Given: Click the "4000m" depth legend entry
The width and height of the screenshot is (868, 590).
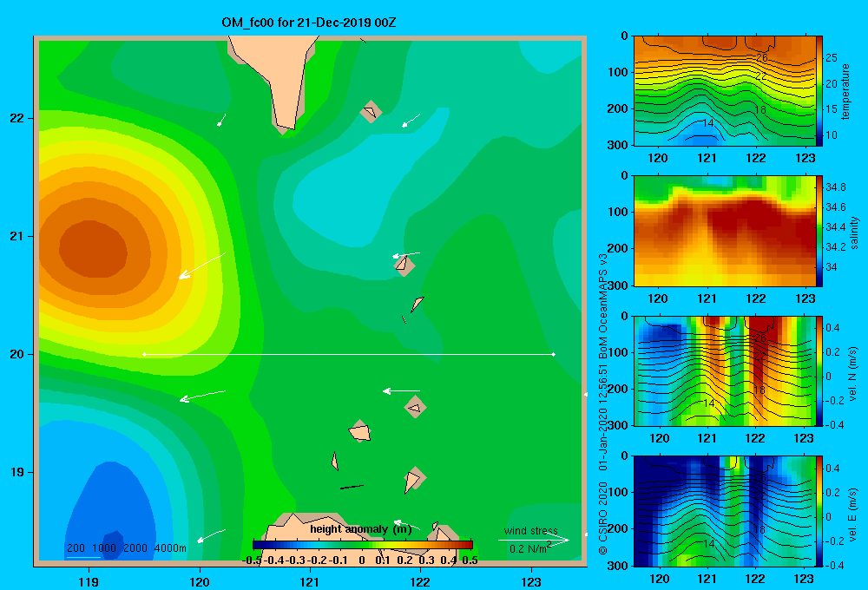Looking at the screenshot, I should (170, 548).
